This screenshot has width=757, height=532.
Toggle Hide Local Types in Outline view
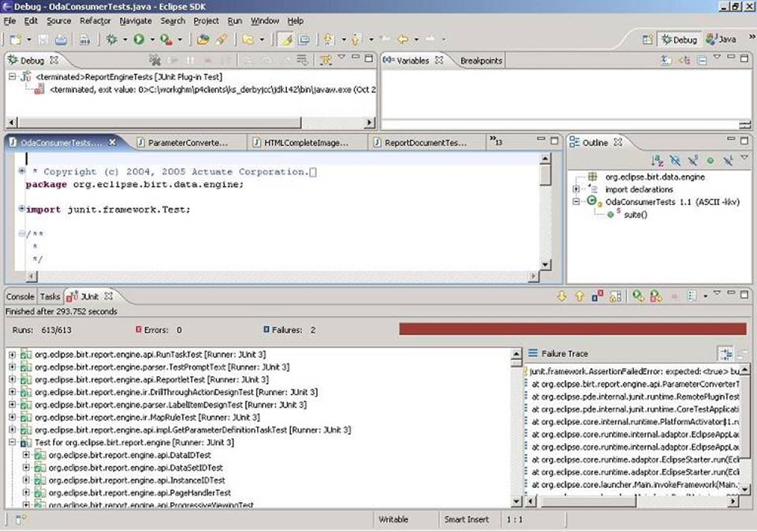728,160
